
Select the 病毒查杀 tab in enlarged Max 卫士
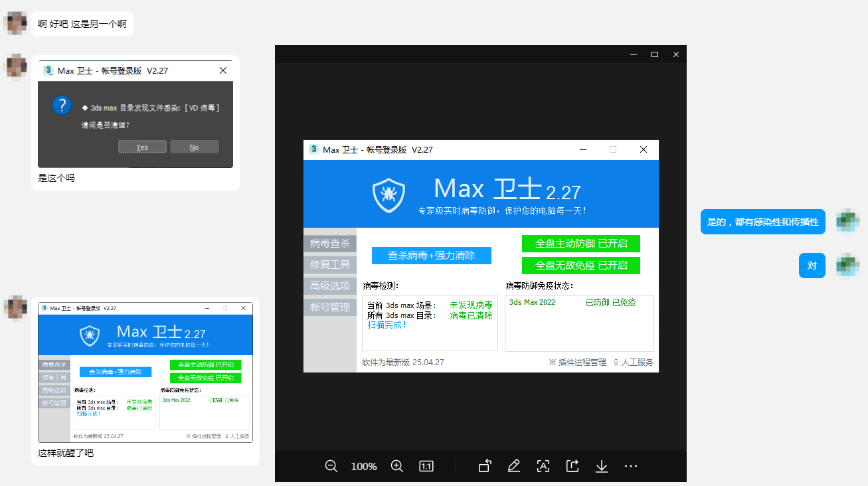click(x=330, y=244)
